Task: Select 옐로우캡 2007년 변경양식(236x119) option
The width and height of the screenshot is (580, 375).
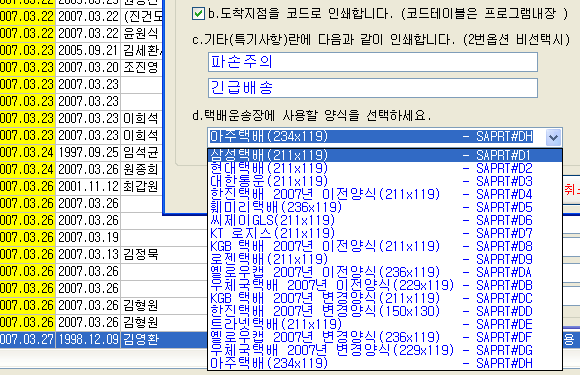Action: (x=385, y=337)
